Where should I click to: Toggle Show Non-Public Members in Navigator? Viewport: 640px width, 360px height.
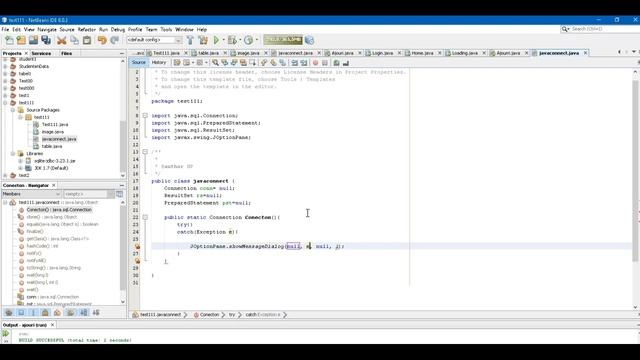[45, 313]
